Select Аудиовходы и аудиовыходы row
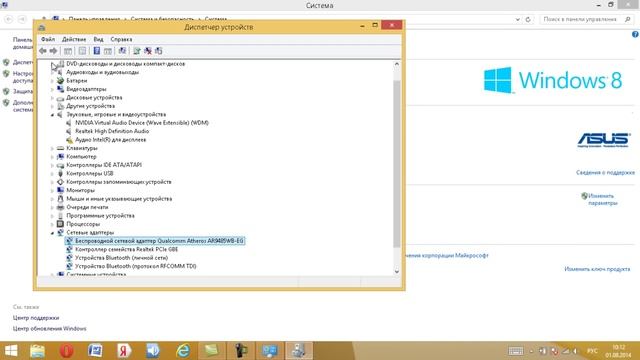Viewport: 640px width, 360px height. [102, 72]
